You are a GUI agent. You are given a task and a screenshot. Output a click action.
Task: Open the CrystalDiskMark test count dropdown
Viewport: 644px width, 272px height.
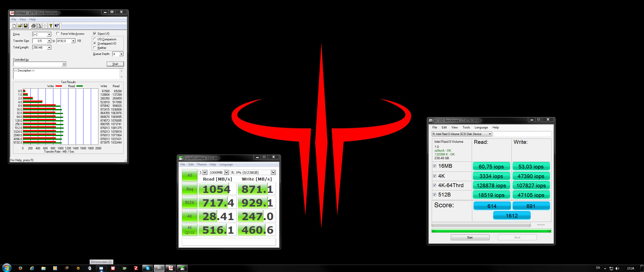(205, 173)
